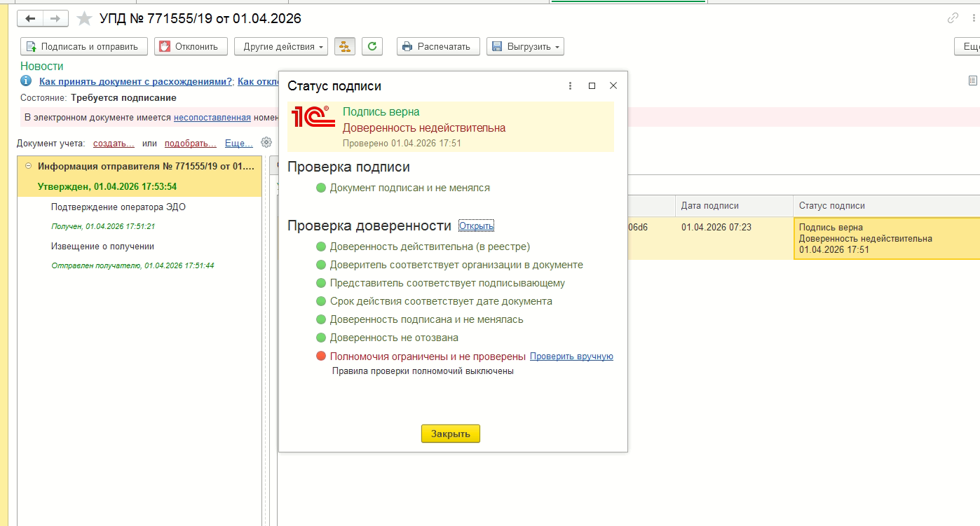Click the создать... link for Документ учета
The image size is (980, 526).
[x=114, y=144]
